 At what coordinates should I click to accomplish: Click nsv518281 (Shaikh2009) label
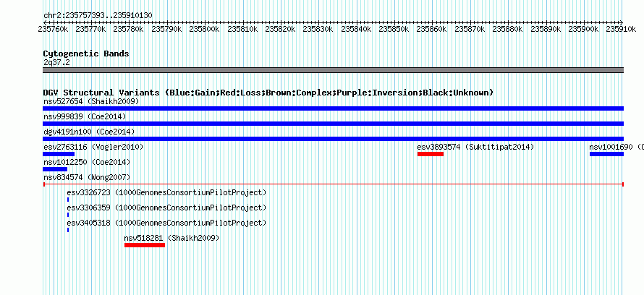pyautogui.click(x=171, y=238)
